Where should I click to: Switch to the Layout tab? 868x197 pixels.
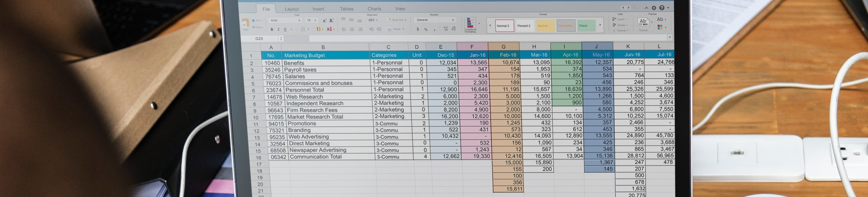[x=292, y=9]
